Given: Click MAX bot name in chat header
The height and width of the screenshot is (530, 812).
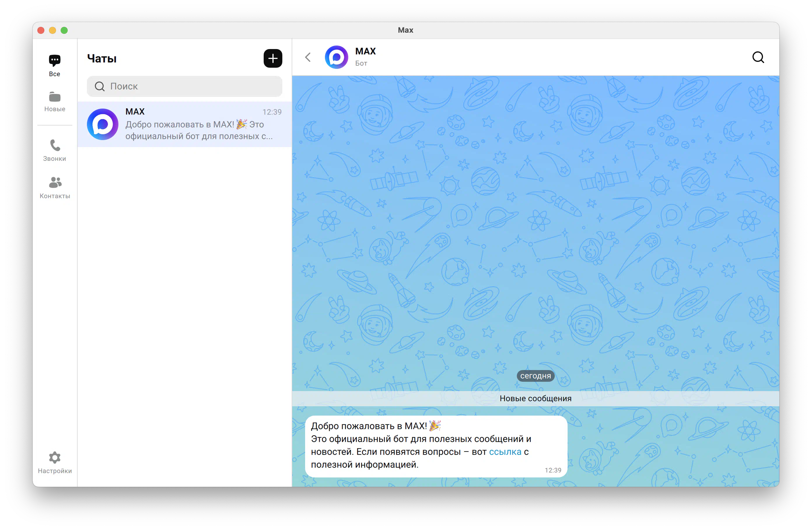Looking at the screenshot, I should tap(365, 51).
